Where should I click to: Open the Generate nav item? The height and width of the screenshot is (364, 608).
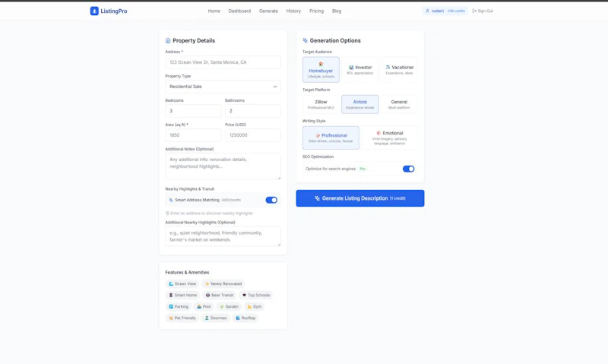tap(268, 11)
